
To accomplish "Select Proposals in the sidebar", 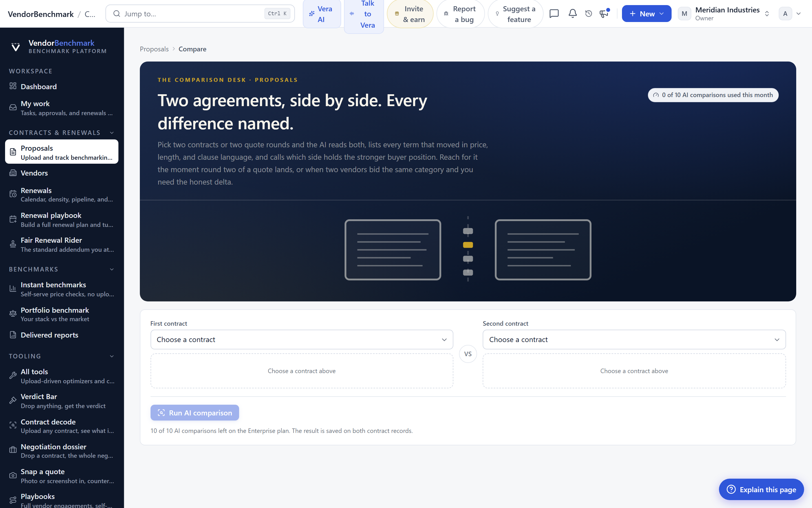I will point(62,152).
